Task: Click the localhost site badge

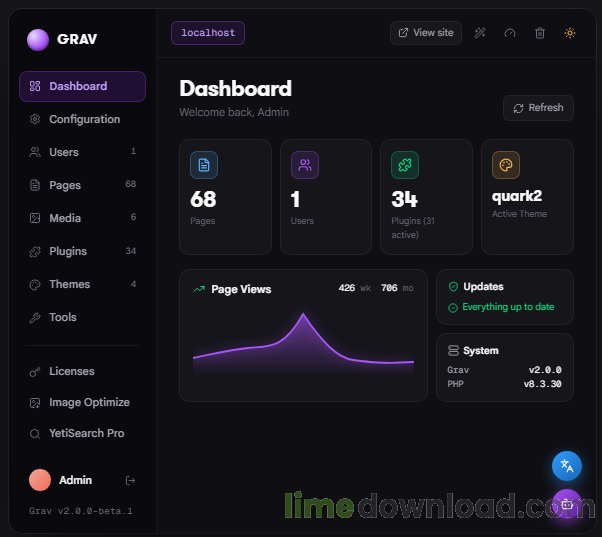Action: point(208,33)
